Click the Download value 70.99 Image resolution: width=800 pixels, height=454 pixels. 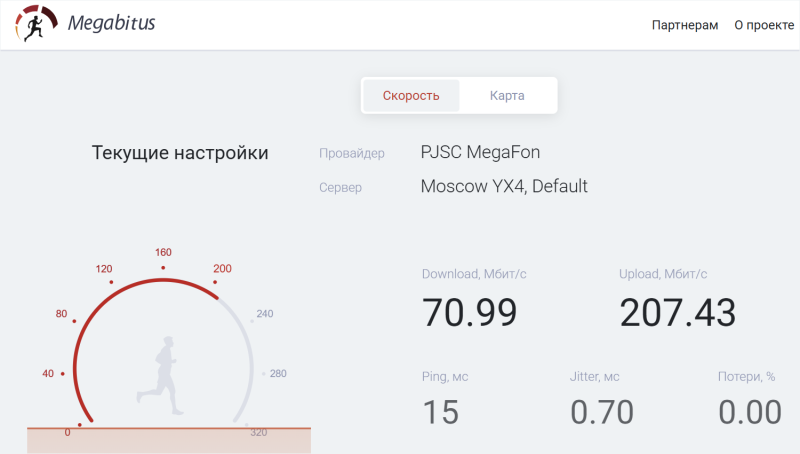469,313
